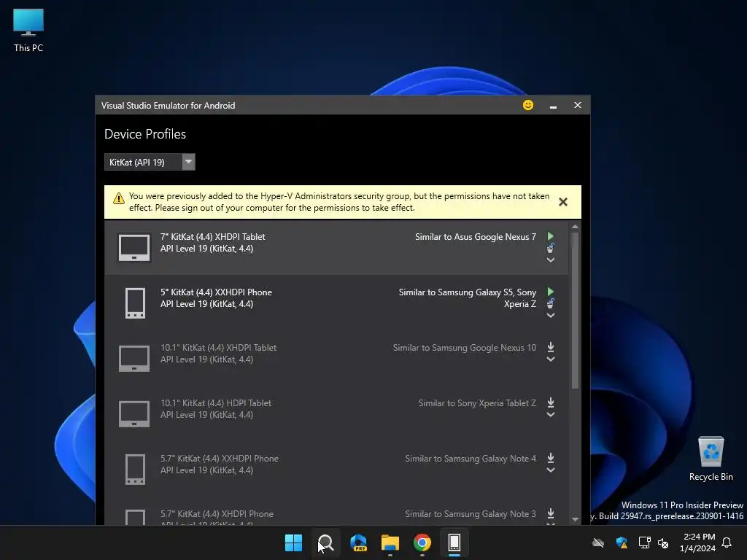Viewport: 747px width, 560px height.
Task: Open the Windows Start menu
Action: click(x=293, y=542)
